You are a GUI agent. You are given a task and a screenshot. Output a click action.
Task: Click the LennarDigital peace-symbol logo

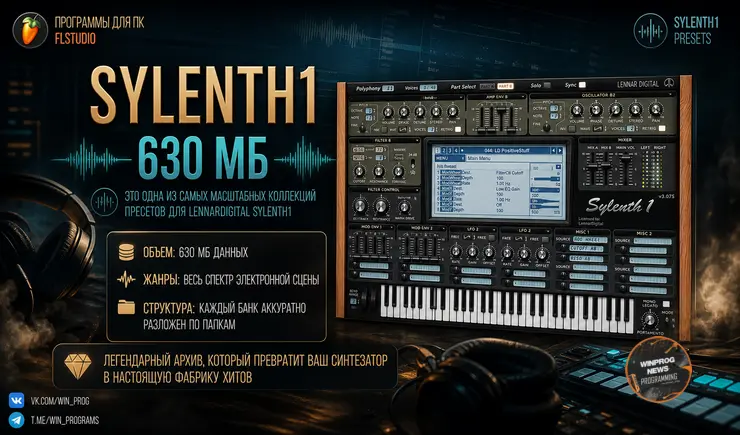coord(668,83)
